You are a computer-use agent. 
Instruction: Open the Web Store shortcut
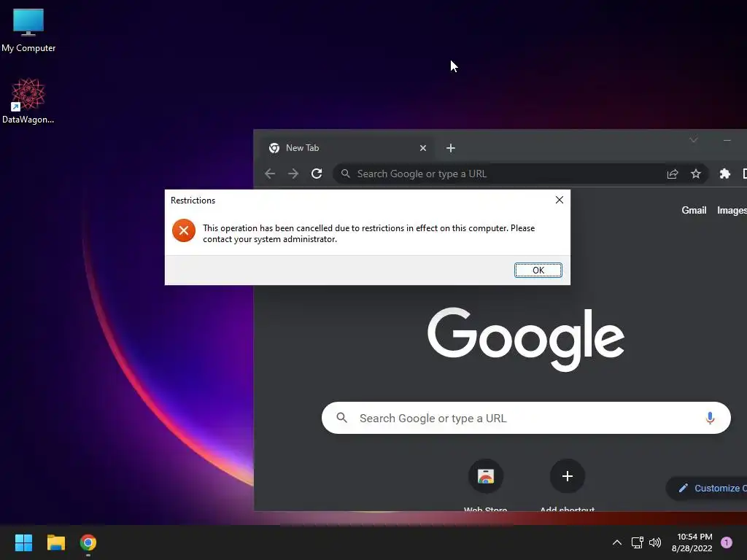coord(485,484)
